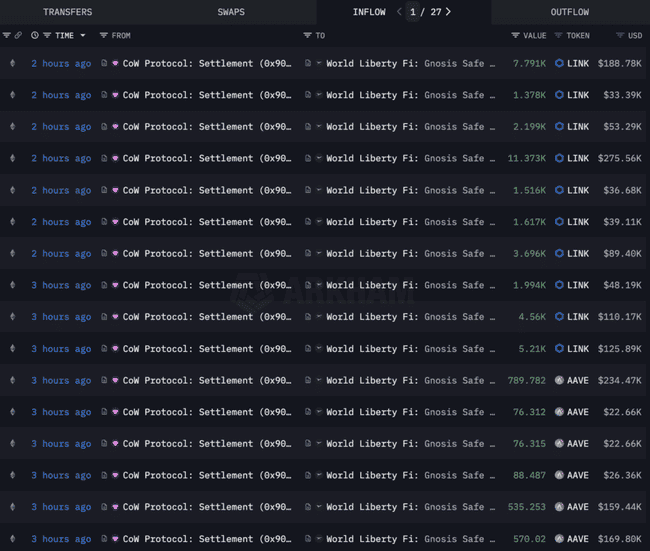650x551 pixels.
Task: Copy recipient address in 1.378K LINK row
Action: pos(308,95)
